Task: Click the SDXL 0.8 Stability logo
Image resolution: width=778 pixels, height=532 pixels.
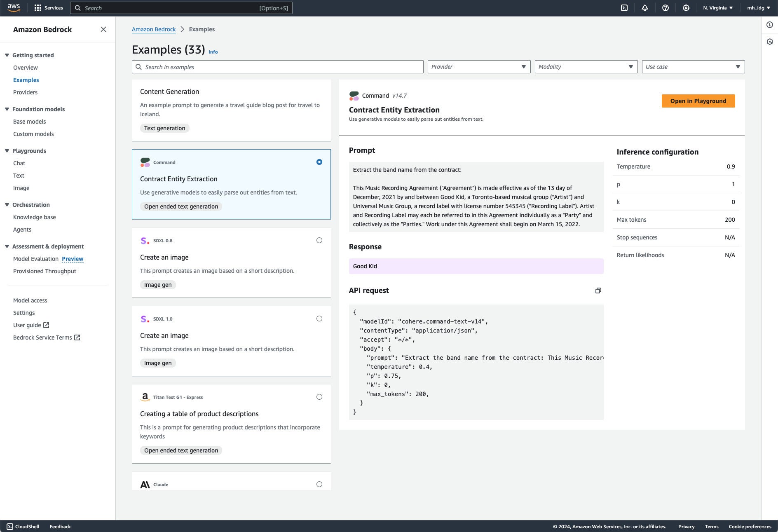Action: pos(145,241)
